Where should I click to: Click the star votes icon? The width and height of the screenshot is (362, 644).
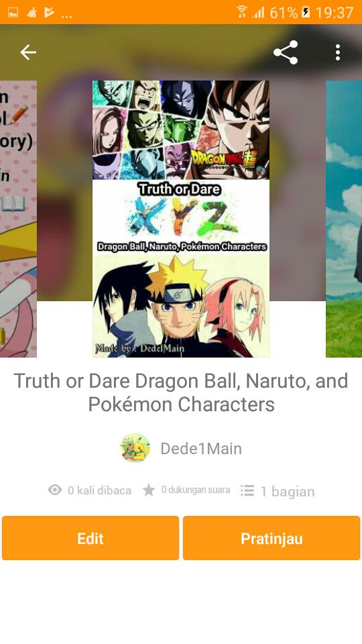point(149,490)
